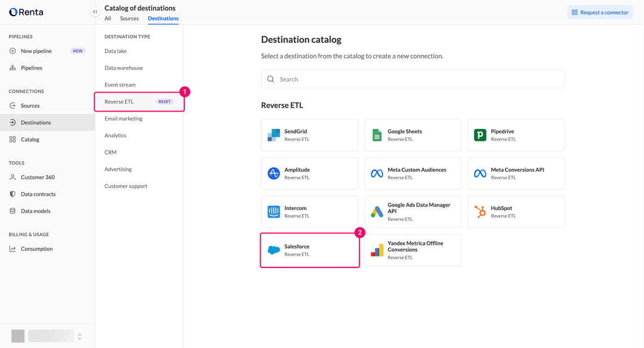Viewport: 644px width, 348px height.
Task: Choose the SendGrid destination card
Action: coord(309,135)
